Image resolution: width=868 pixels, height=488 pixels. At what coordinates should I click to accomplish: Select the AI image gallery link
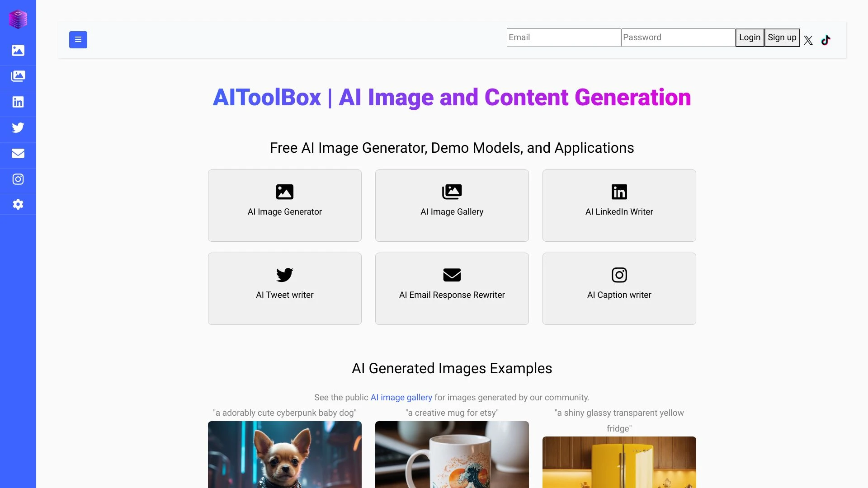[401, 397]
